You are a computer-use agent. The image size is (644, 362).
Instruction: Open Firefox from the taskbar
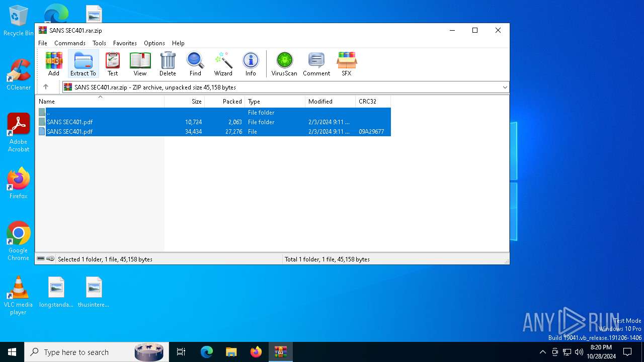(x=256, y=352)
